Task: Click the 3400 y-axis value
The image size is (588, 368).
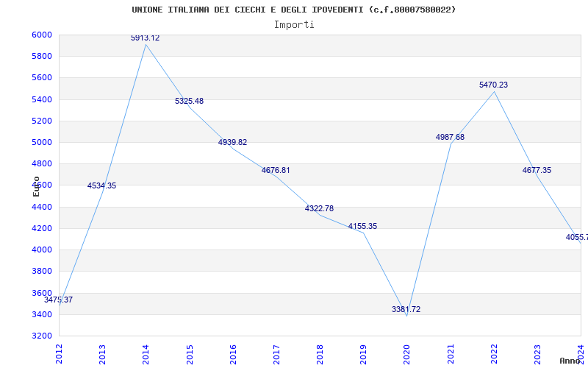Action: pos(42,314)
